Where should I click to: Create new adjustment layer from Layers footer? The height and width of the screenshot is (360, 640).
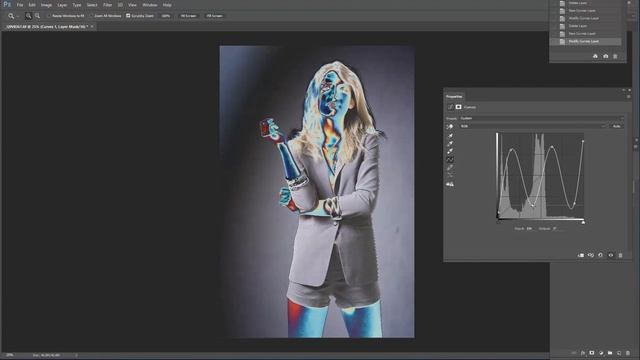(x=601, y=353)
